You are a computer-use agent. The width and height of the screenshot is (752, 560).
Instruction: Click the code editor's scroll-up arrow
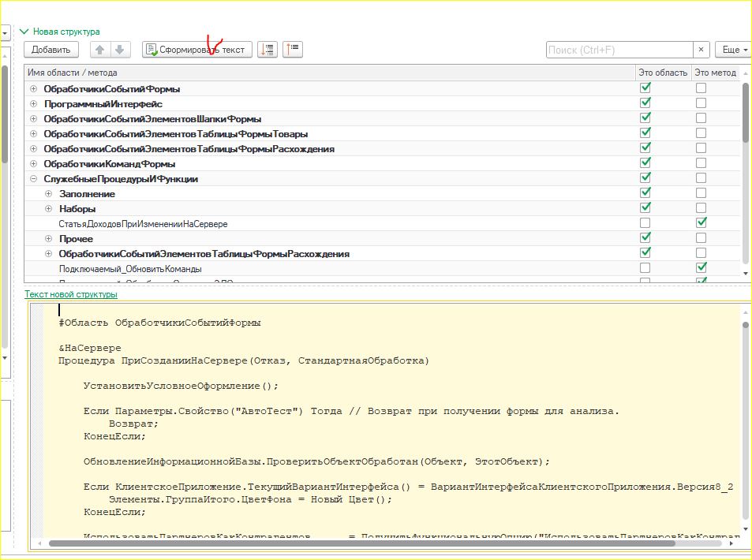(x=745, y=312)
